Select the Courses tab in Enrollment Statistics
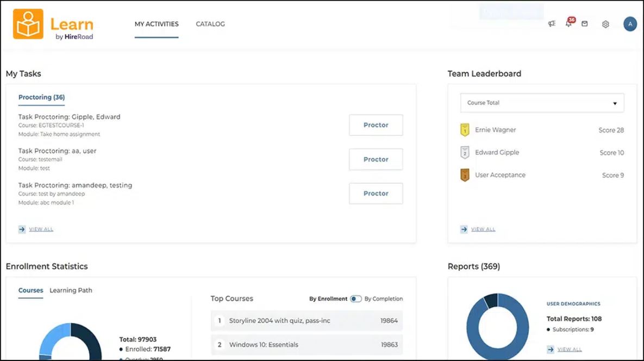 coord(30,290)
